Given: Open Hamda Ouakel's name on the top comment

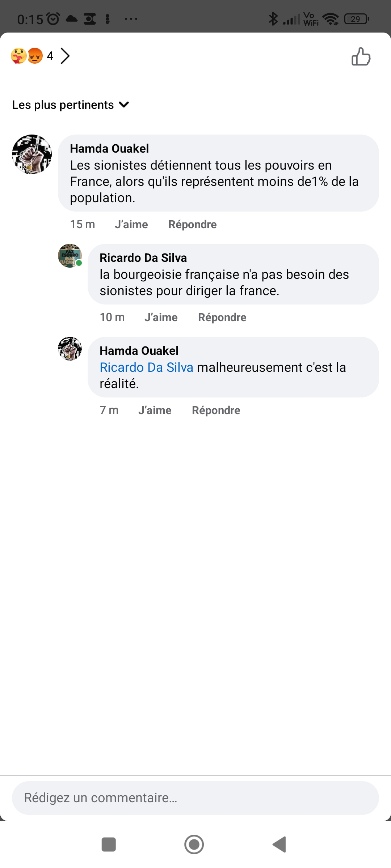Looking at the screenshot, I should [x=109, y=149].
